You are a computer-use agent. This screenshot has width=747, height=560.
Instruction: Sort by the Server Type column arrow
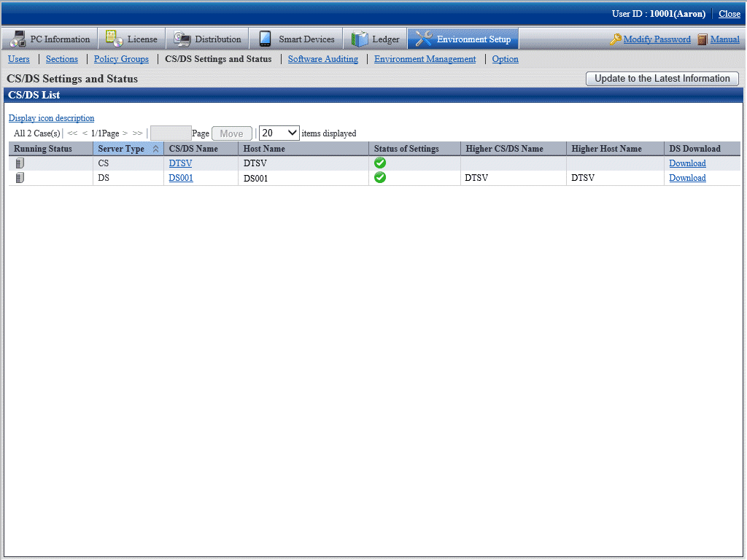[x=155, y=149]
